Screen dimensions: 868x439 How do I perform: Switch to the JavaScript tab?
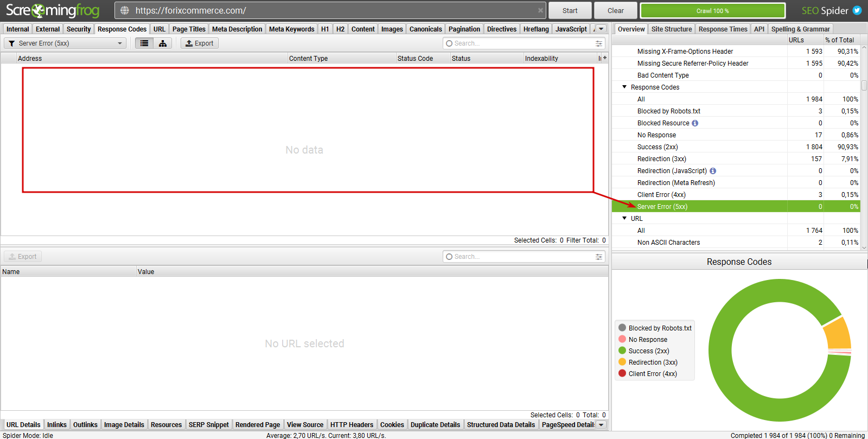[x=571, y=29]
